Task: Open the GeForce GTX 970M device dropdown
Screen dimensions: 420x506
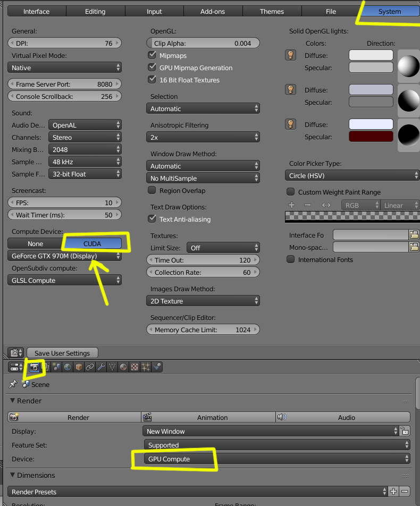Action: (64, 256)
